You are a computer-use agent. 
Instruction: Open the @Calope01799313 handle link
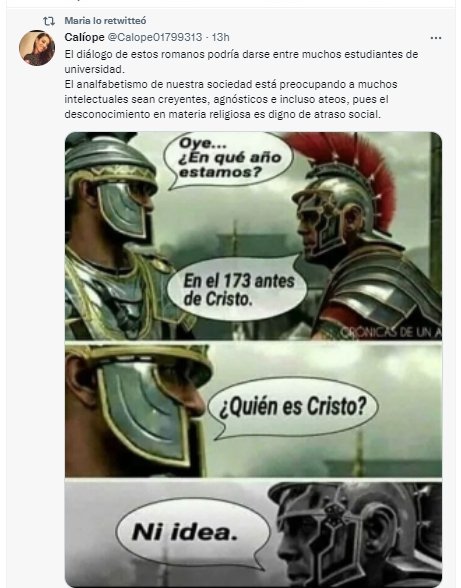pyautogui.click(x=155, y=37)
